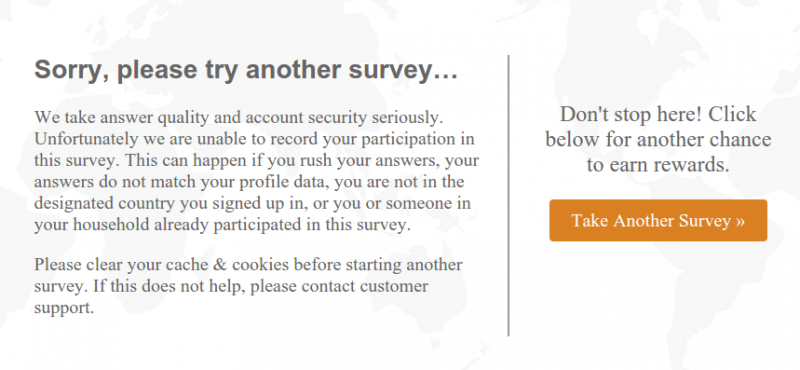Click the word 'Sorry' in the heading

(71, 69)
